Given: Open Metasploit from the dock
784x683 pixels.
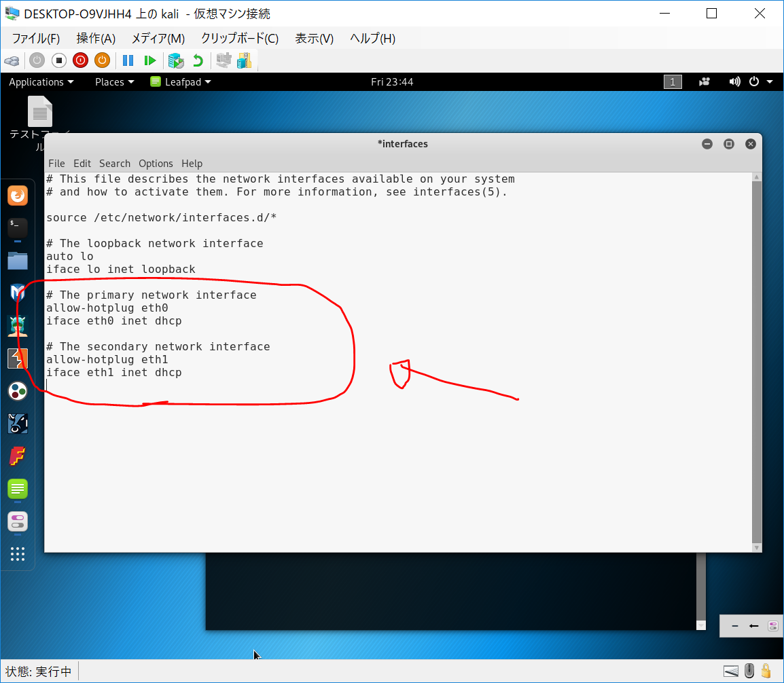Looking at the screenshot, I should point(18,293).
